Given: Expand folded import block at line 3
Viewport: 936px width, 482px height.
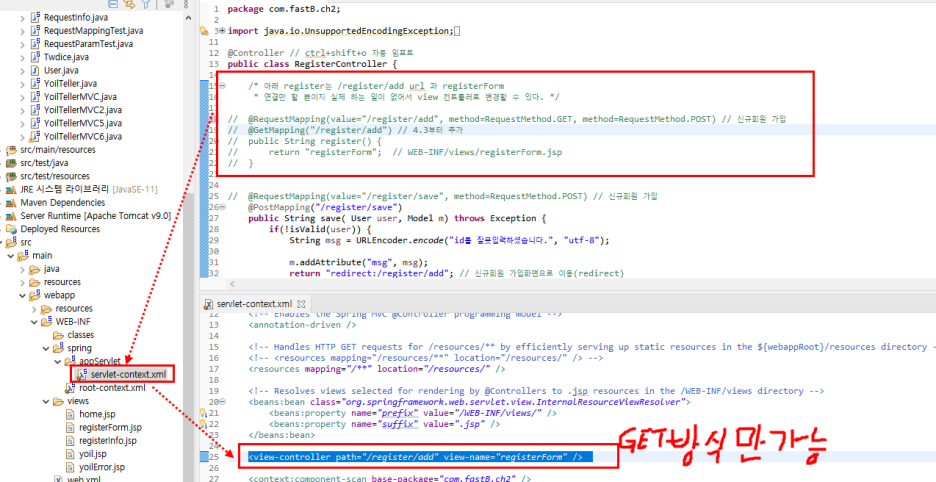Looking at the screenshot, I should (x=222, y=31).
